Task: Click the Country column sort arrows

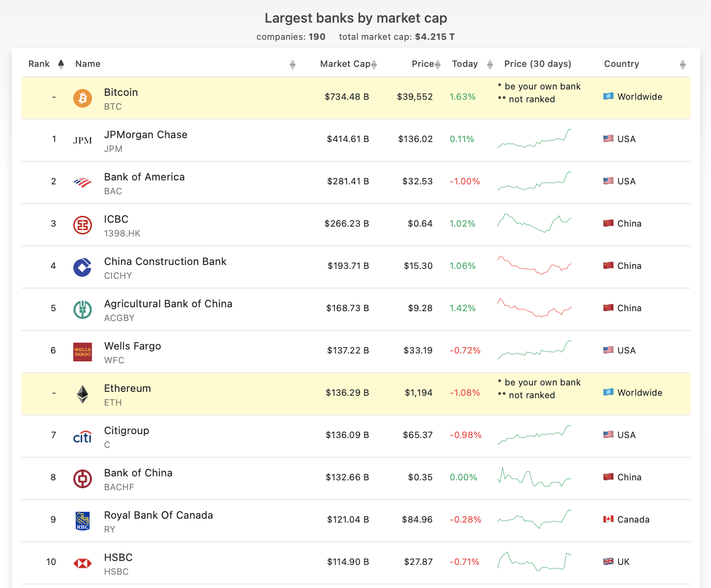Action: pos(682,63)
